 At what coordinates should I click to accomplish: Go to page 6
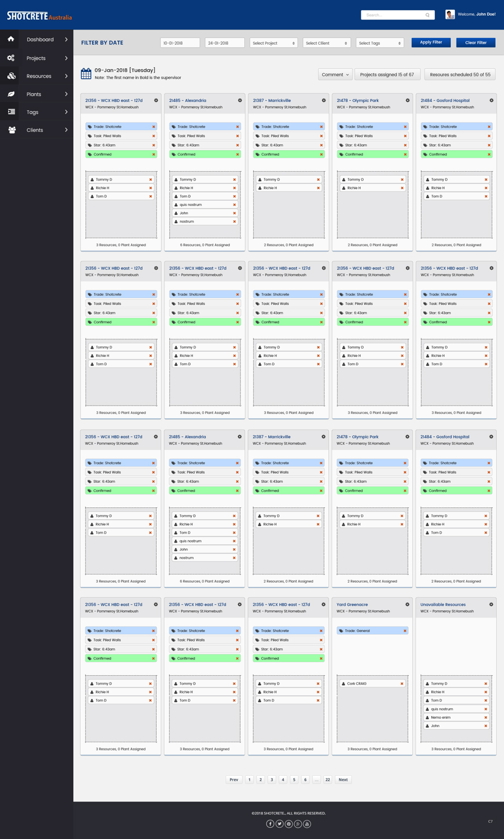pyautogui.click(x=305, y=780)
